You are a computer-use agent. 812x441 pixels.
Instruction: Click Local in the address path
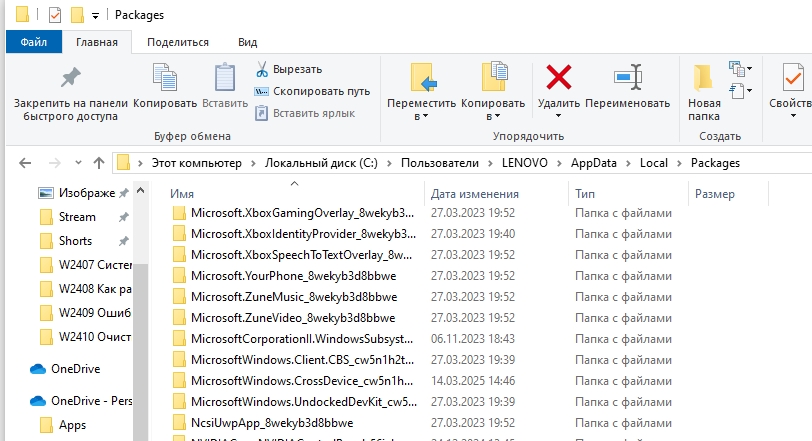coord(654,163)
